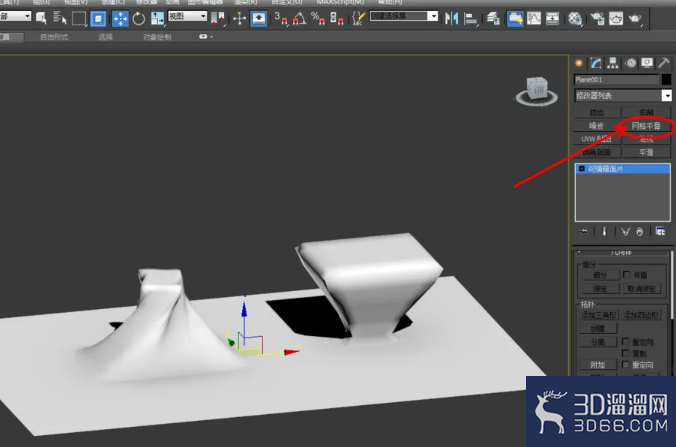
Task: Switch to the Display command panel
Action: click(647, 63)
